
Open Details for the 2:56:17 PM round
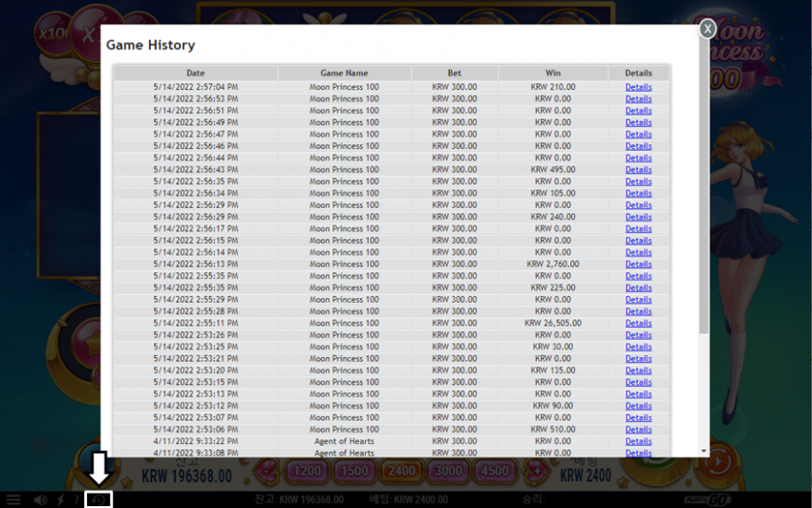pyautogui.click(x=638, y=229)
